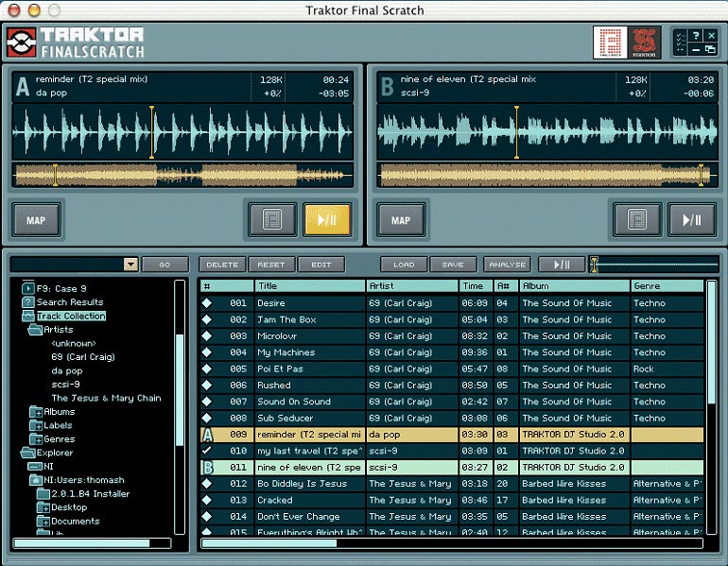Sort tracks by the Title column header

point(310,285)
